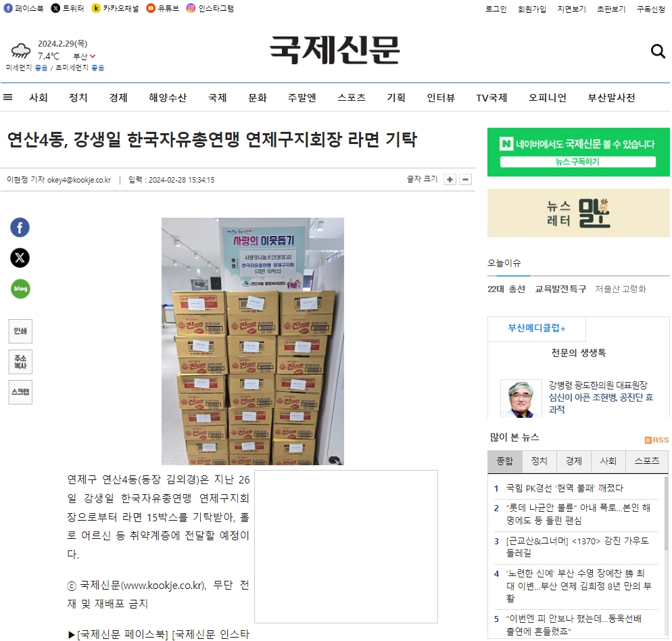Share article to Naver blog icon
672x641 pixels.
[x=20, y=289]
